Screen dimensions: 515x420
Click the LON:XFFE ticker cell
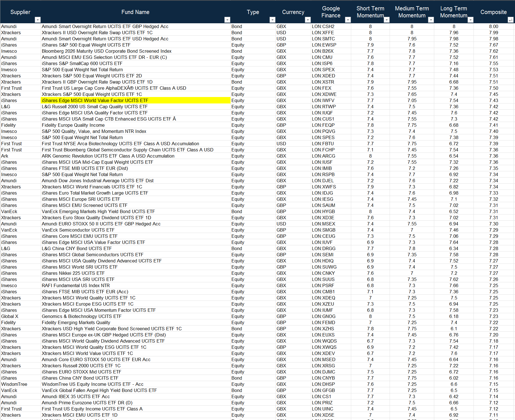click(x=331, y=33)
